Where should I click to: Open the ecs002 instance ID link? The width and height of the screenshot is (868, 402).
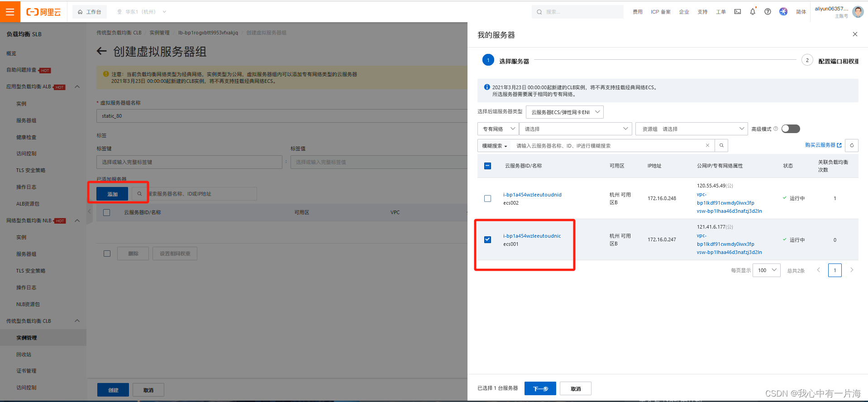pyautogui.click(x=532, y=195)
